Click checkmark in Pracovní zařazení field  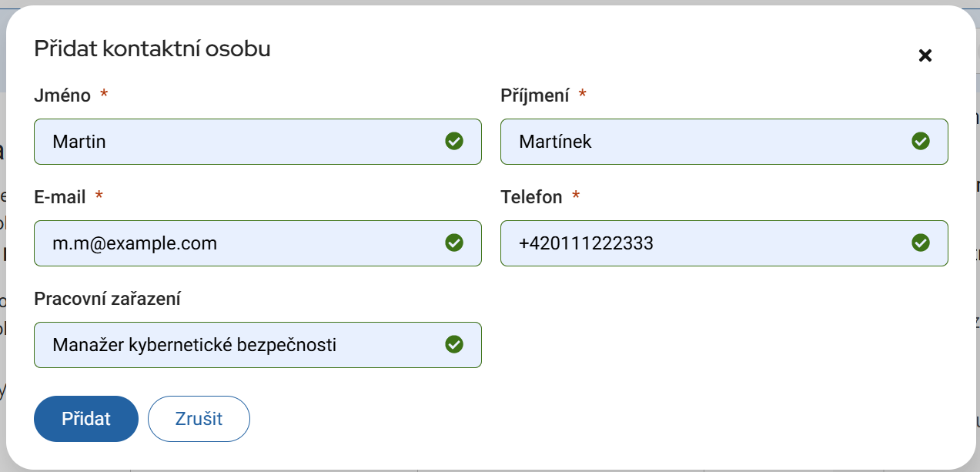tap(454, 344)
